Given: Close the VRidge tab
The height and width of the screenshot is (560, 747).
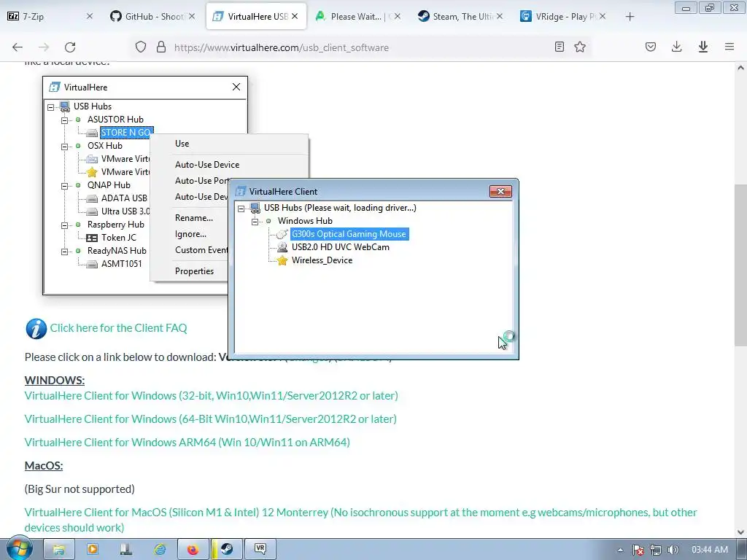Looking at the screenshot, I should point(603,16).
